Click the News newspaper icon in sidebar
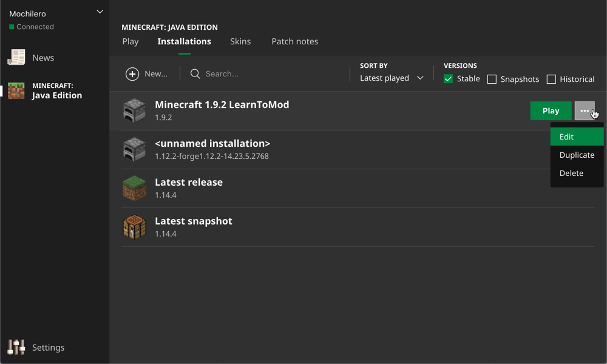The height and width of the screenshot is (364, 607). click(16, 58)
